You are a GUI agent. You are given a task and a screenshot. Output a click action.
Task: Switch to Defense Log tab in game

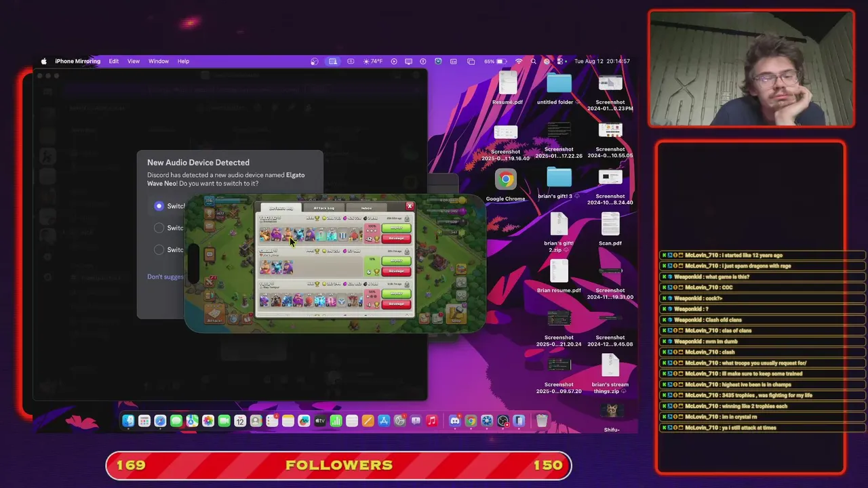[281, 207]
